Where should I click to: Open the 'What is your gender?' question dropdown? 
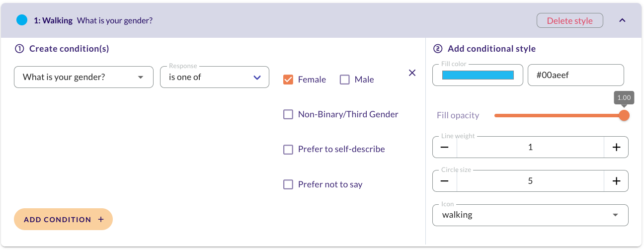click(83, 77)
